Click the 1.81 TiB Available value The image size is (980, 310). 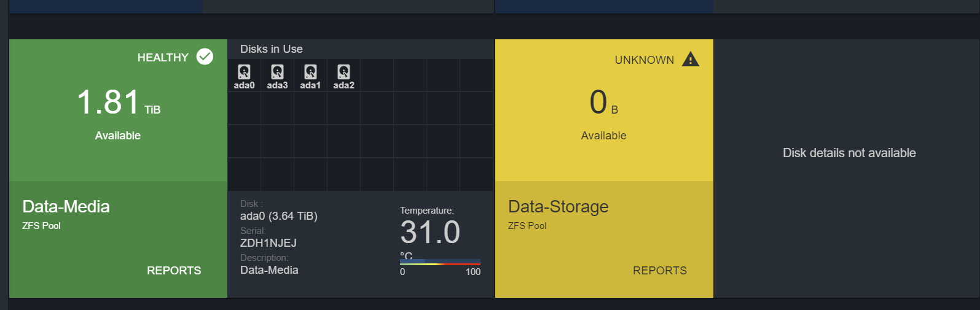coord(118,103)
